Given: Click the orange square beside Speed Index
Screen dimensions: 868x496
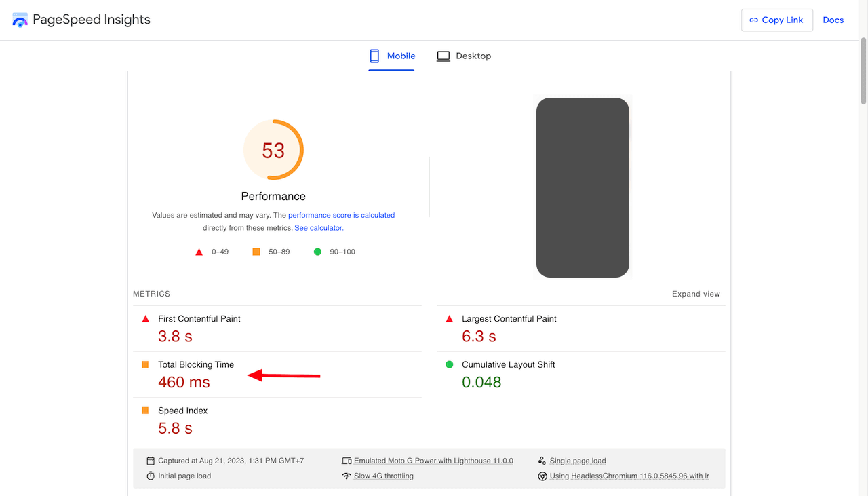Looking at the screenshot, I should [145, 411].
